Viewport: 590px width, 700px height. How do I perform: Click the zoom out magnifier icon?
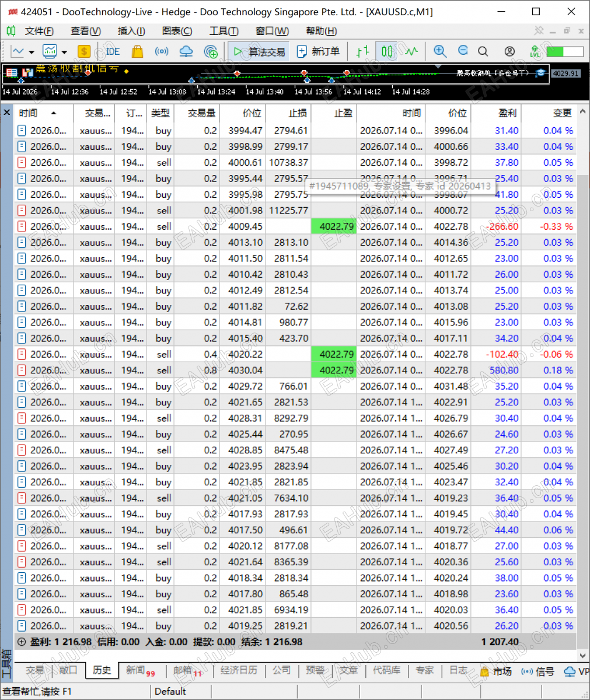pos(463,51)
